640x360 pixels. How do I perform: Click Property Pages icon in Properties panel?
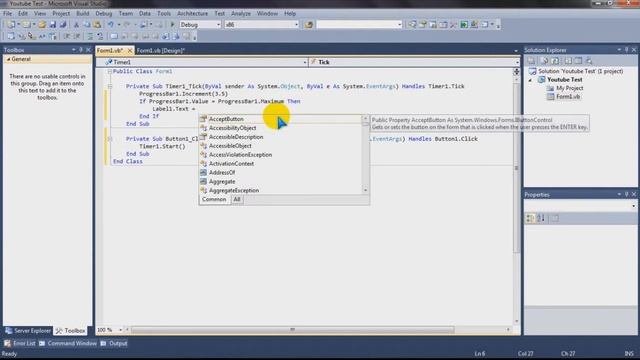[555, 218]
